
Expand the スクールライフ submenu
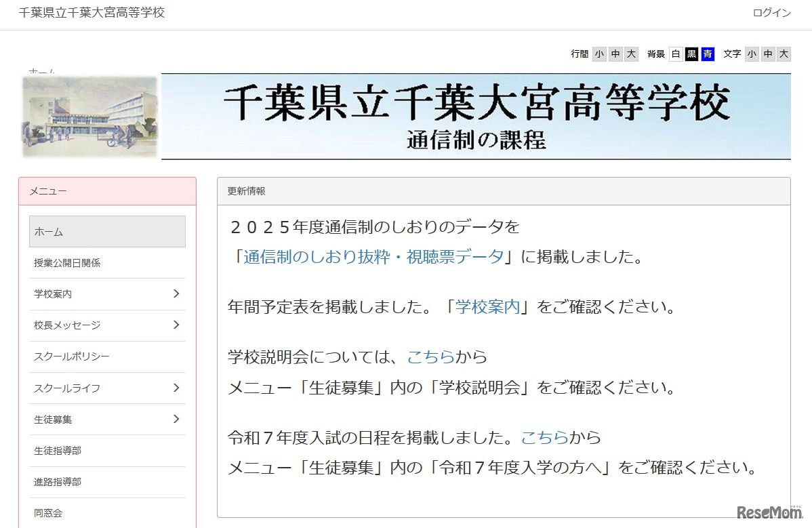(x=107, y=388)
